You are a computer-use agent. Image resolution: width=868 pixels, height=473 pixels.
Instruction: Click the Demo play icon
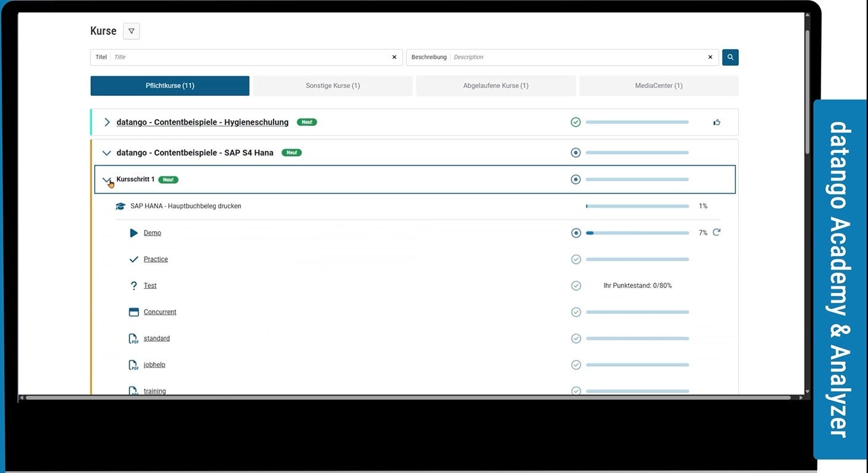[x=134, y=233]
